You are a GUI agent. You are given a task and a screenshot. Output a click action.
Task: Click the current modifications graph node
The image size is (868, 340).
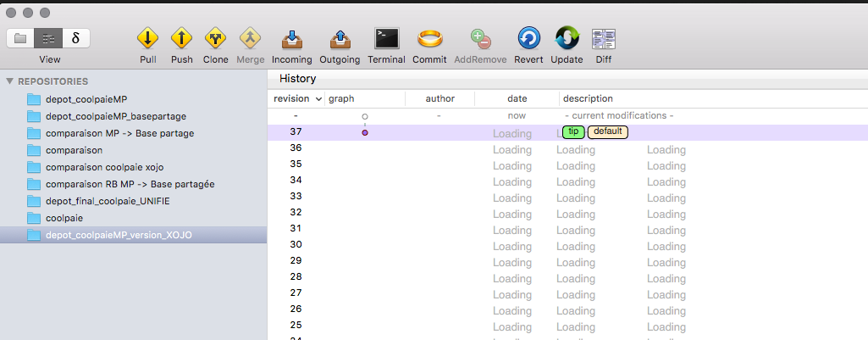click(365, 116)
